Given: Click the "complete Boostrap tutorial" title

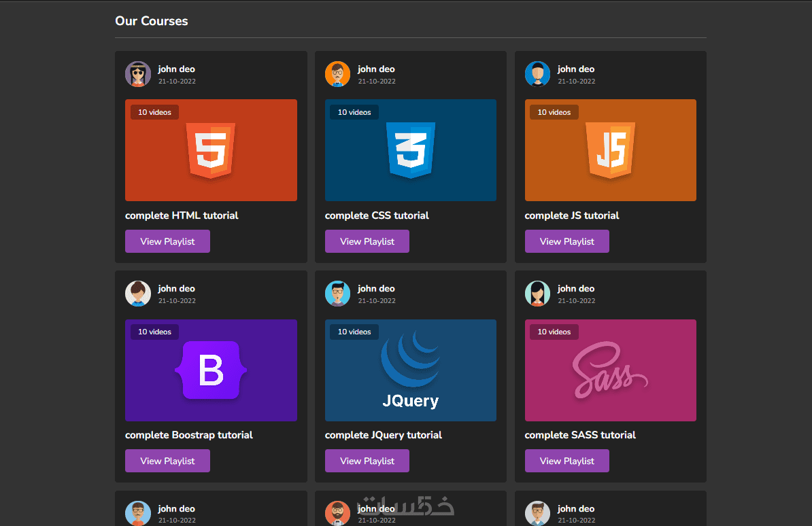Looking at the screenshot, I should click(x=189, y=435).
